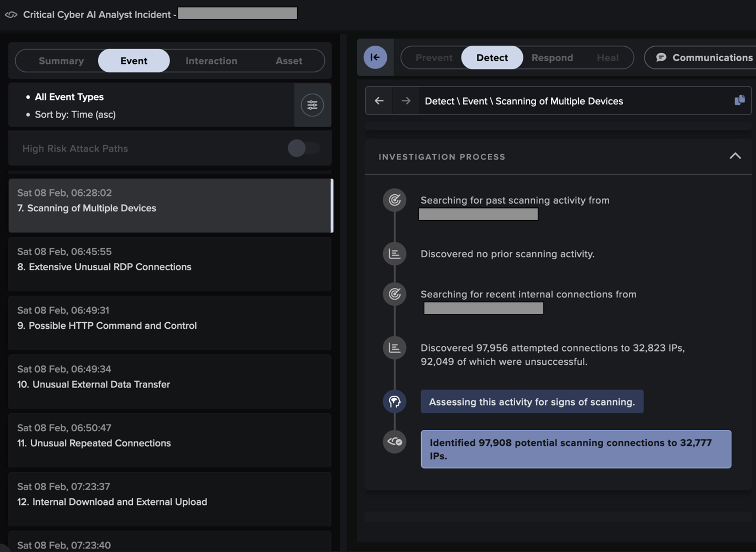Select event 8 Extensive Unusual RDP Connections

point(170,264)
